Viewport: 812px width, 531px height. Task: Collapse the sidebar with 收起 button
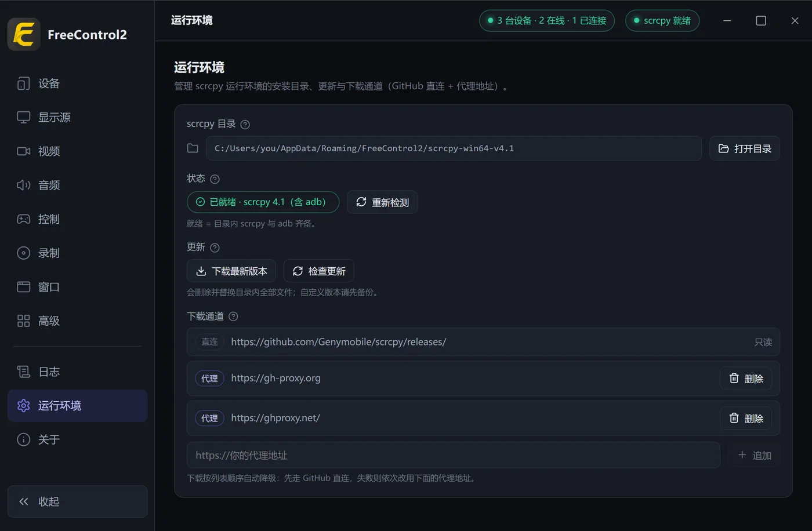click(x=77, y=501)
